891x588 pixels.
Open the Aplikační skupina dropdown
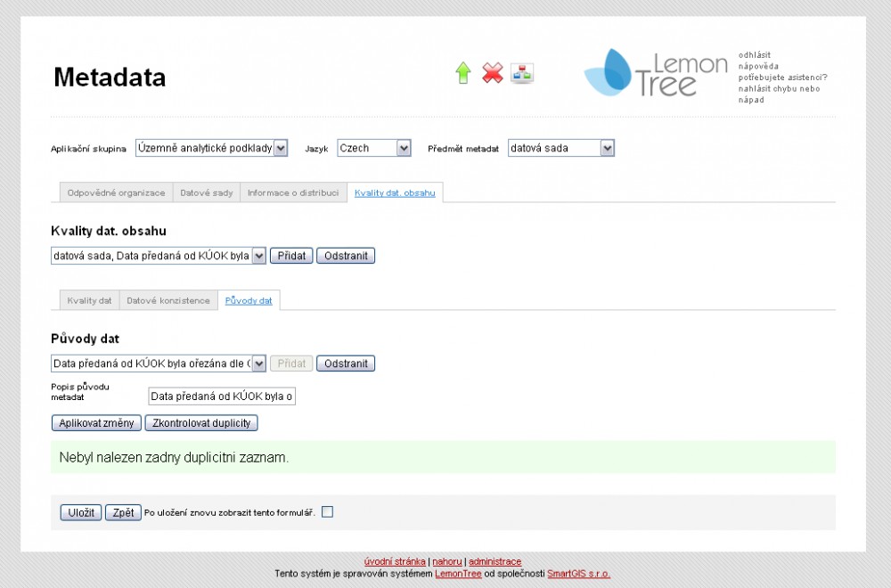(x=212, y=149)
